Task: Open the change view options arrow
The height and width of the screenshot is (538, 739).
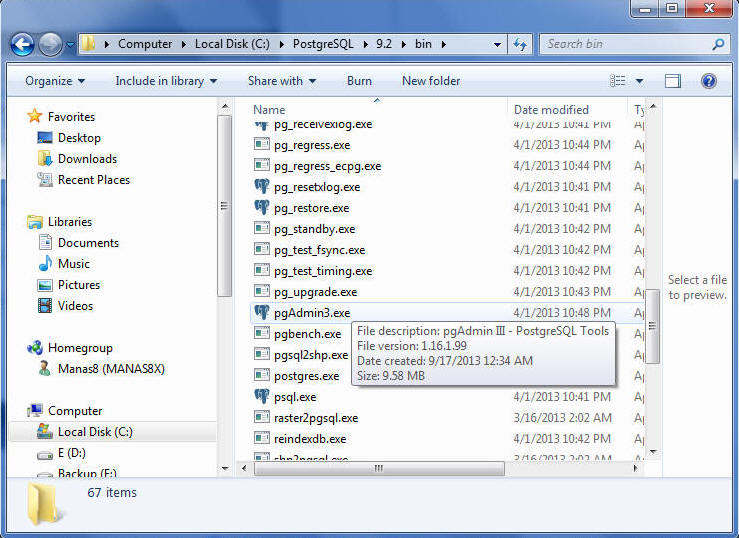Action: click(x=640, y=81)
